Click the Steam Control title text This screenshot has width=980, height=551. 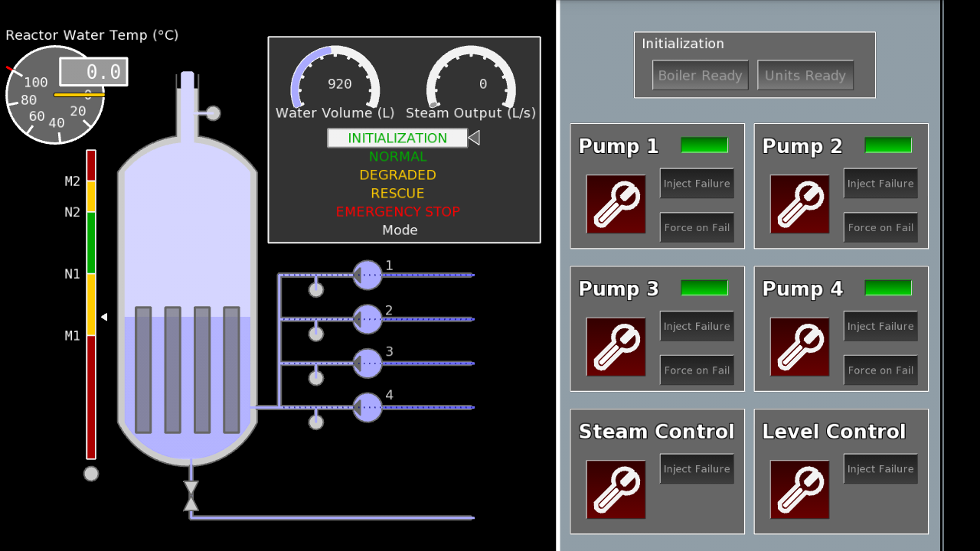pos(656,432)
